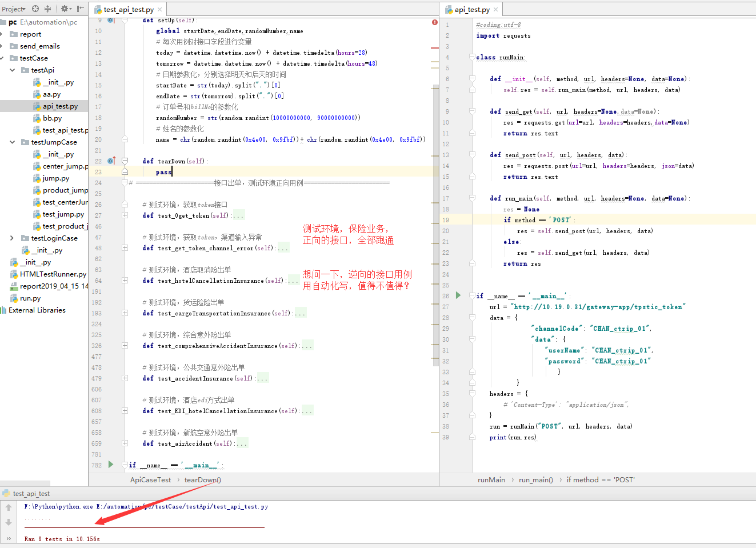This screenshot has height=548, width=756.
Task: Collapse the run_main method fold marker
Action: click(473, 198)
